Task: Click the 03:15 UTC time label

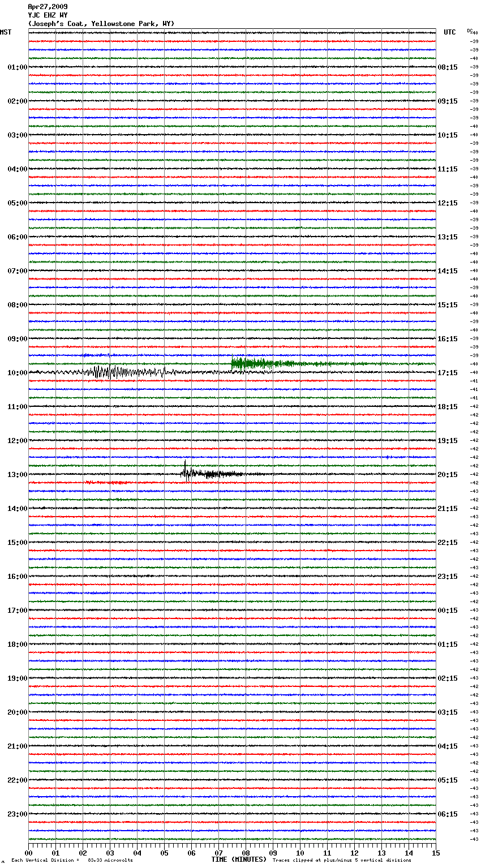Action: coord(448,712)
